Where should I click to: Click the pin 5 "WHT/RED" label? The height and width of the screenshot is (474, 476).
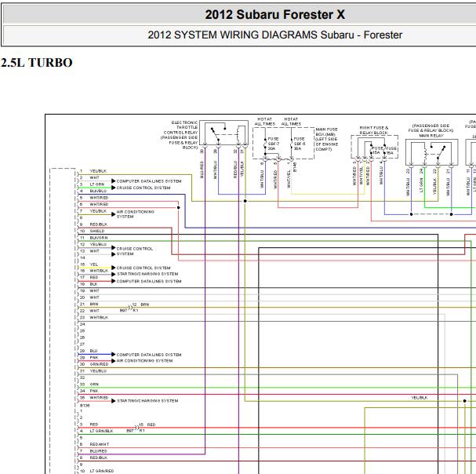tap(99, 198)
